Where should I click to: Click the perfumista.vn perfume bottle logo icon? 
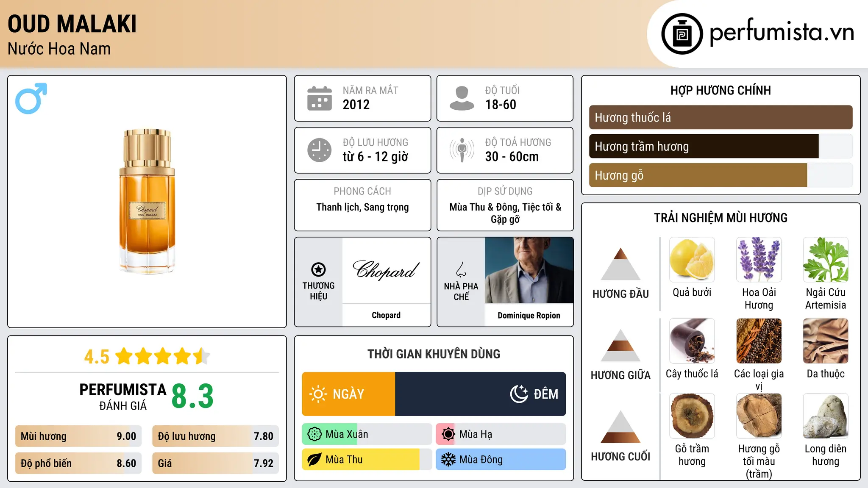[x=682, y=34]
